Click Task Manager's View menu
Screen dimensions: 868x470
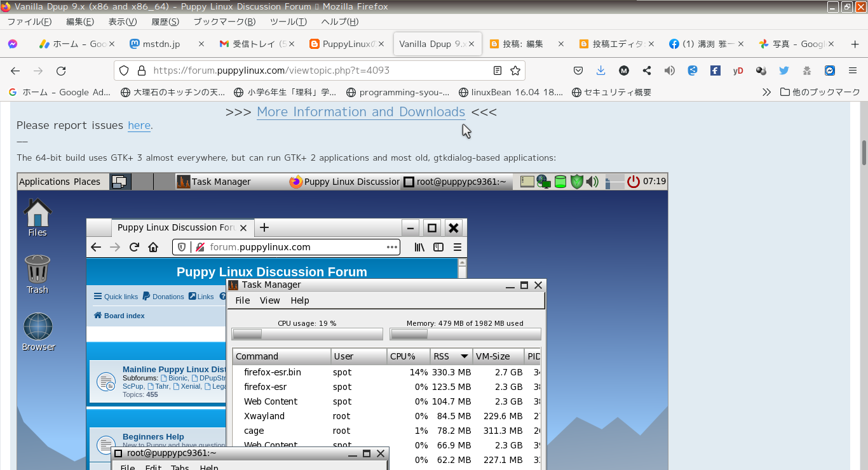pos(269,300)
